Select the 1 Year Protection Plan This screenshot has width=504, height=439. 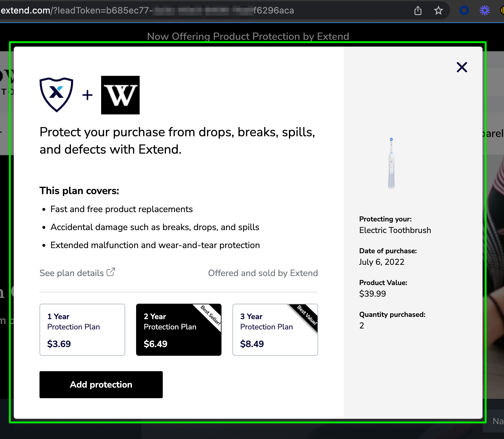click(x=82, y=330)
